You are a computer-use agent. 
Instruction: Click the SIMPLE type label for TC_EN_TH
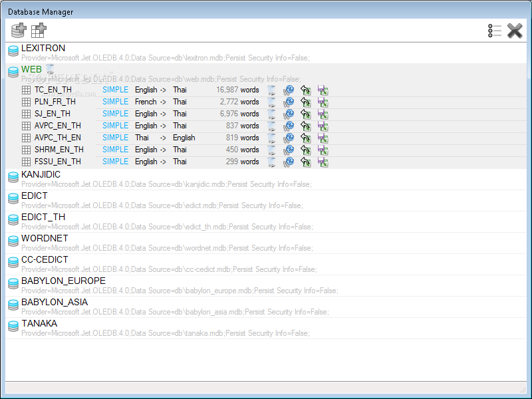pos(115,90)
